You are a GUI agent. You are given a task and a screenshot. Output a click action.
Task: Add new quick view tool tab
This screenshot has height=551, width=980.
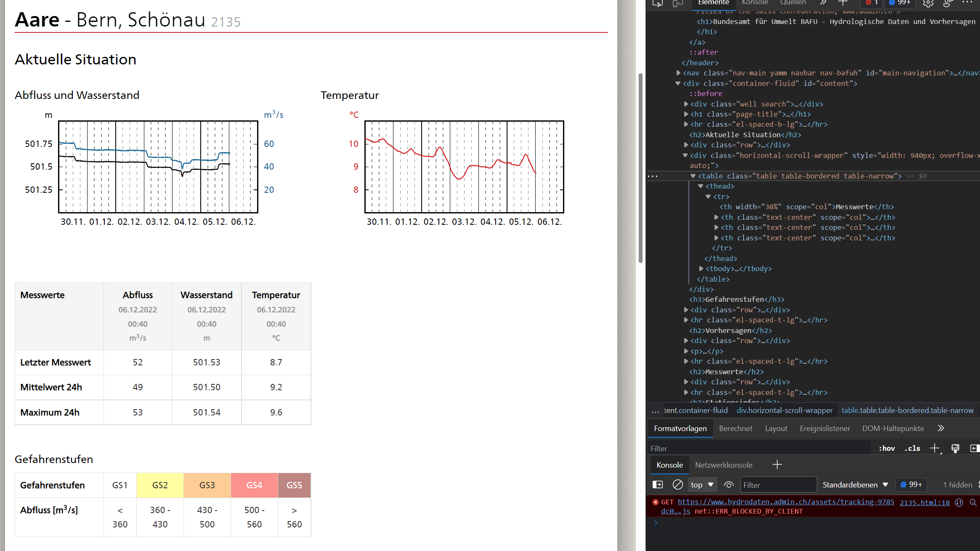[777, 465]
